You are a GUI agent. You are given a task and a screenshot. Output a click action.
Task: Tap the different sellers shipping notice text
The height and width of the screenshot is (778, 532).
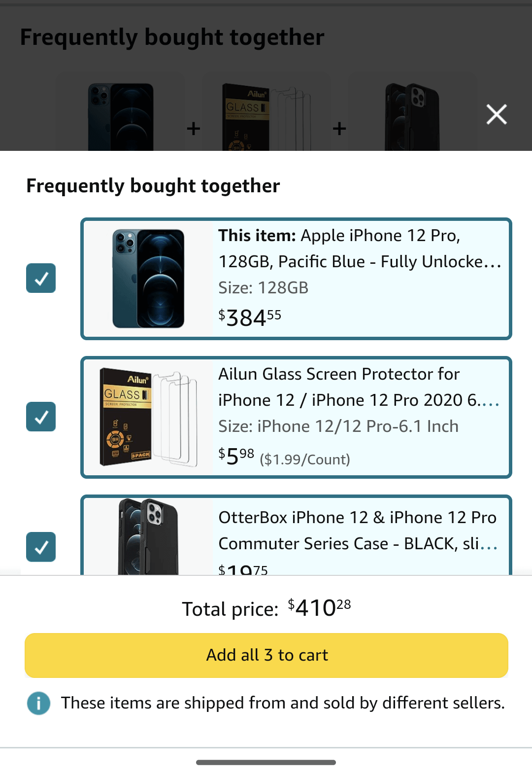coord(283,703)
